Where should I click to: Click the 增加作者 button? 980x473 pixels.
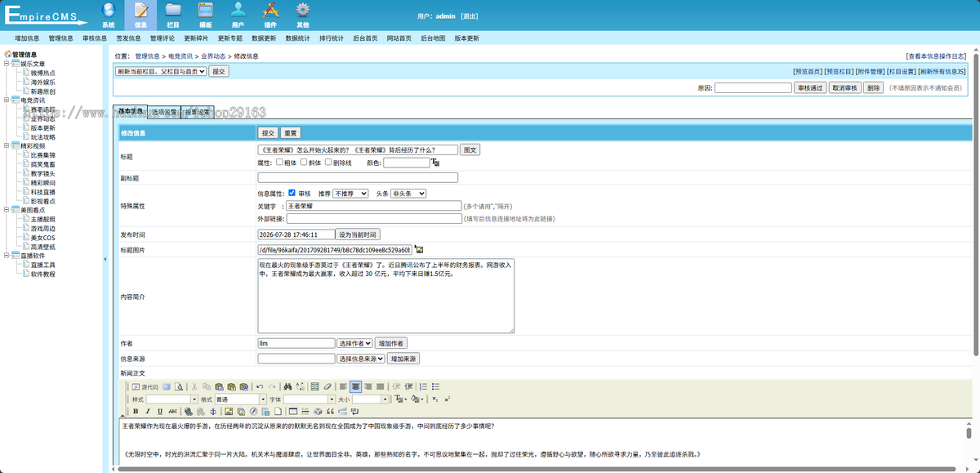click(391, 344)
